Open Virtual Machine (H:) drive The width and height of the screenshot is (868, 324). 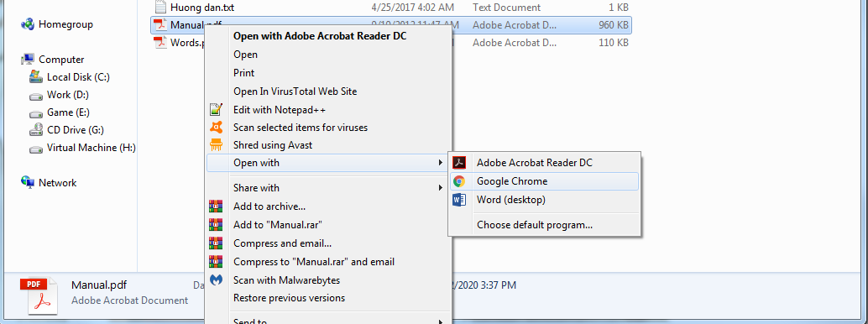[92, 148]
